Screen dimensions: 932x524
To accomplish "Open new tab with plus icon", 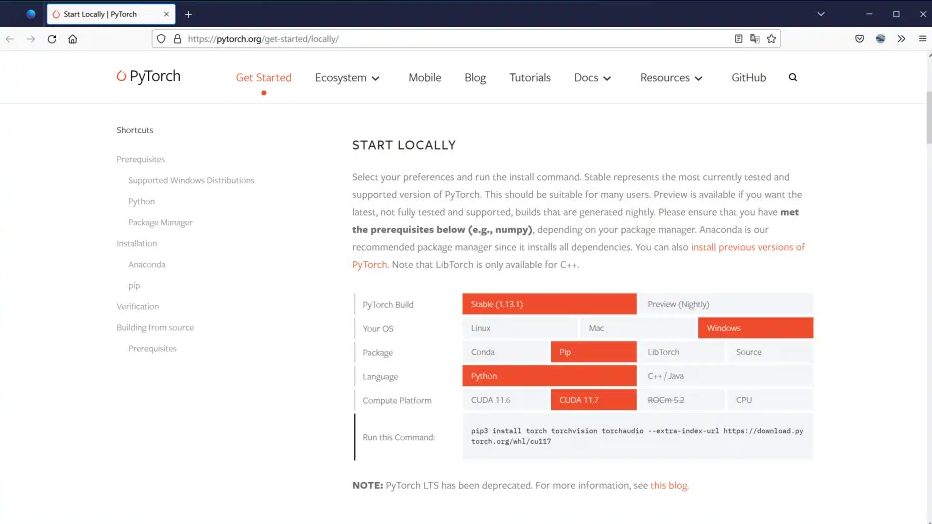I will pos(188,14).
